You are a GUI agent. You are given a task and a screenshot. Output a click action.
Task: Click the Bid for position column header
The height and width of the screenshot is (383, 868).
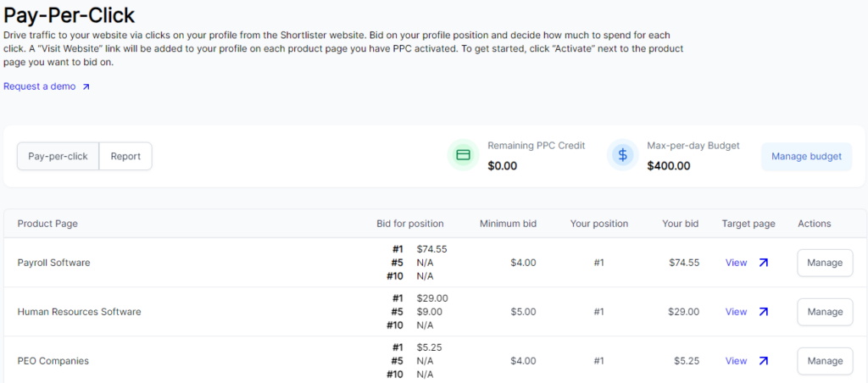point(409,224)
